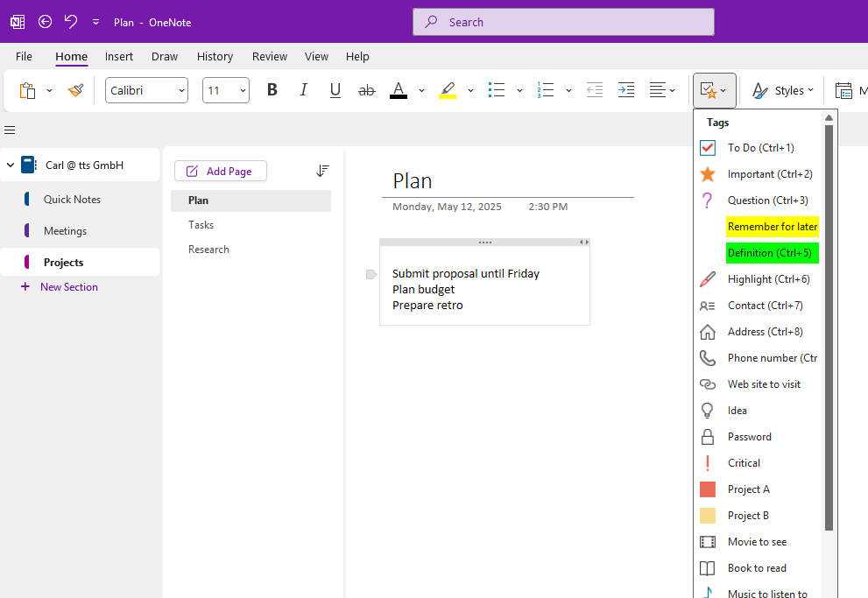Switch to the History tab
868x598 pixels.
pos(215,56)
